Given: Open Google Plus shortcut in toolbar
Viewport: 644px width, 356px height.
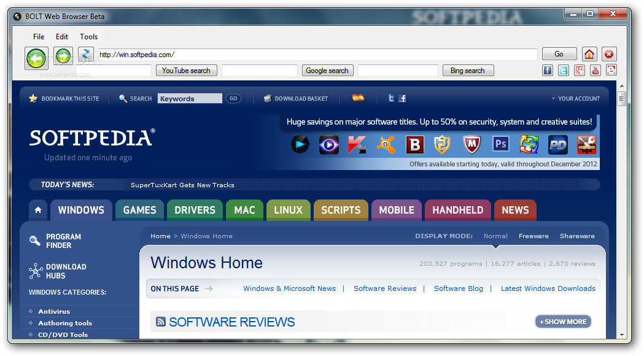Looking at the screenshot, I should 580,70.
